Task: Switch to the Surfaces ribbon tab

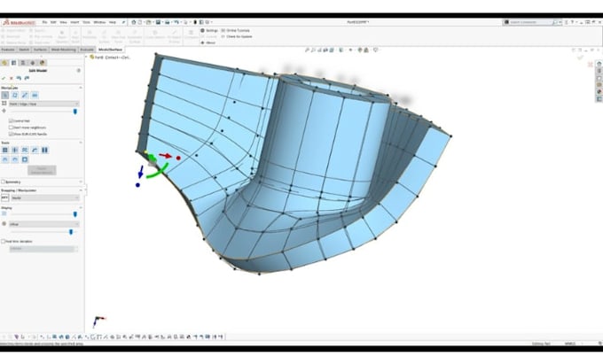Action: [40, 50]
